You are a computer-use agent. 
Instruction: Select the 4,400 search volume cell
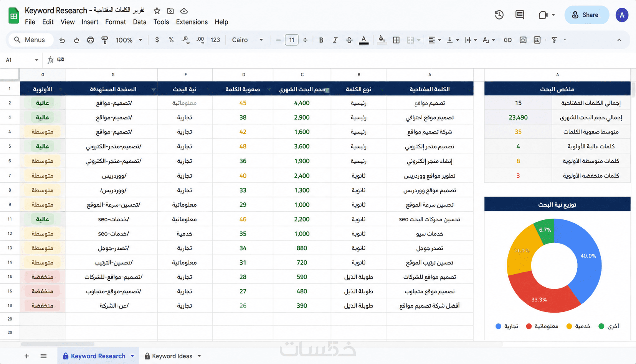click(x=302, y=103)
